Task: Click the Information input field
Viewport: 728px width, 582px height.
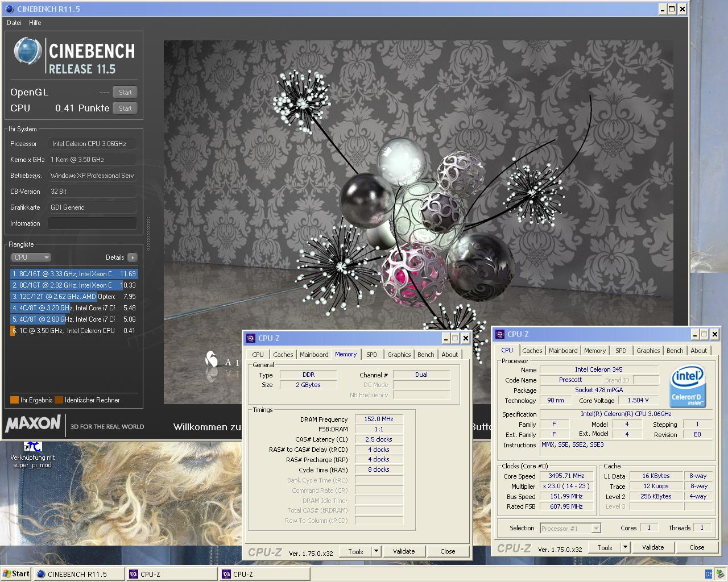Action: point(92,223)
